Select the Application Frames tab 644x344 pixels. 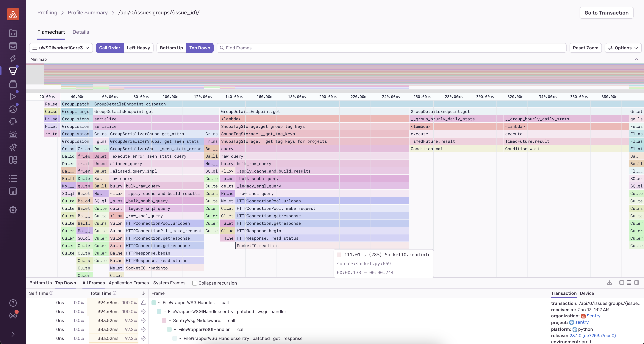(x=129, y=283)
